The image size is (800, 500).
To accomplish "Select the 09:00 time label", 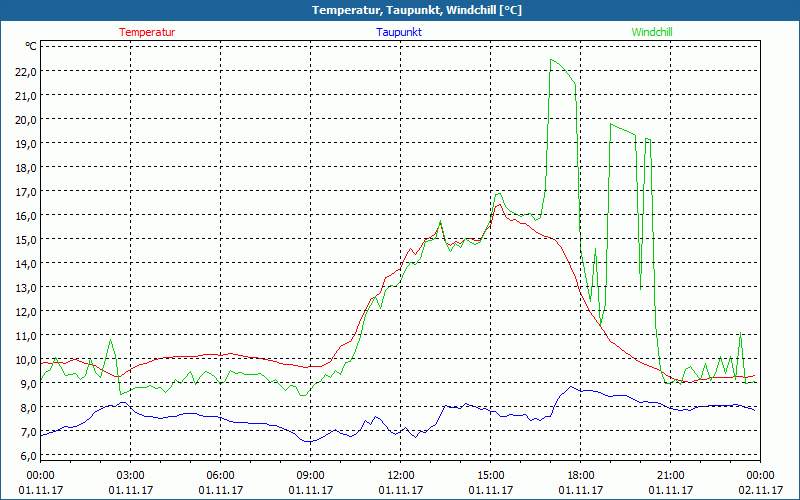I will point(310,475).
